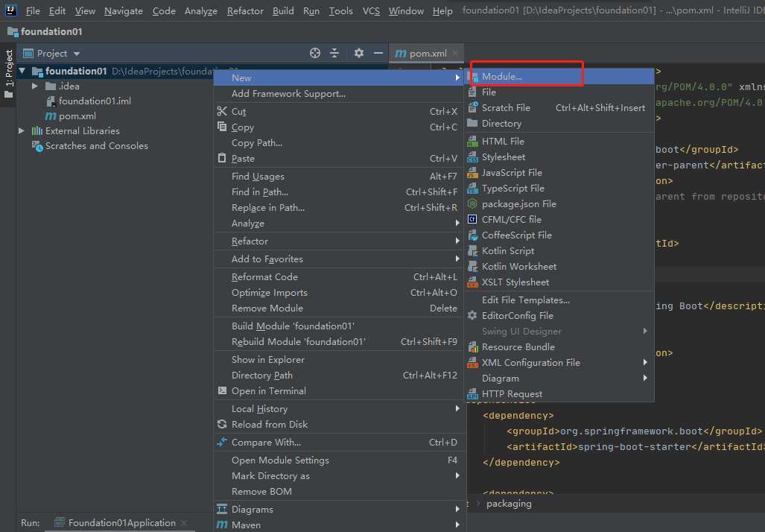Click the Maven m icon in context menu

(222, 525)
